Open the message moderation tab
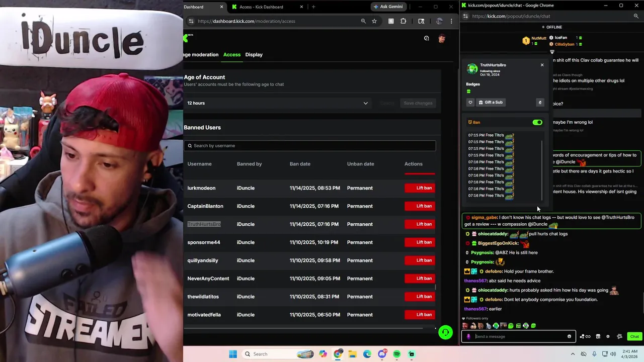This screenshot has width=644, height=362. (201, 54)
